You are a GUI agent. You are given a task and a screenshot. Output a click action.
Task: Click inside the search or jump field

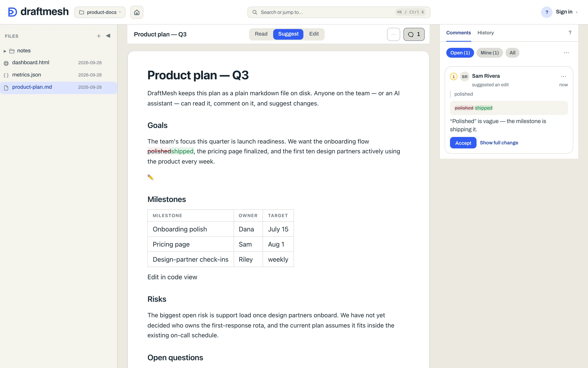(x=339, y=12)
